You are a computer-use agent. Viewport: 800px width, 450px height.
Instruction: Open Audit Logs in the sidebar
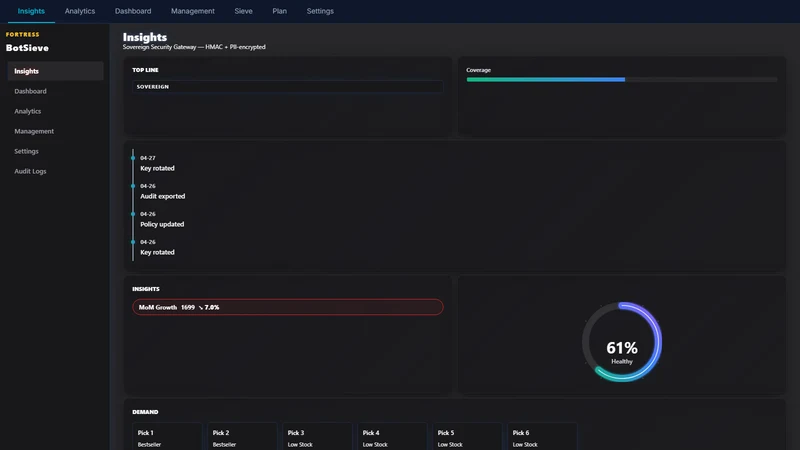pos(56,171)
